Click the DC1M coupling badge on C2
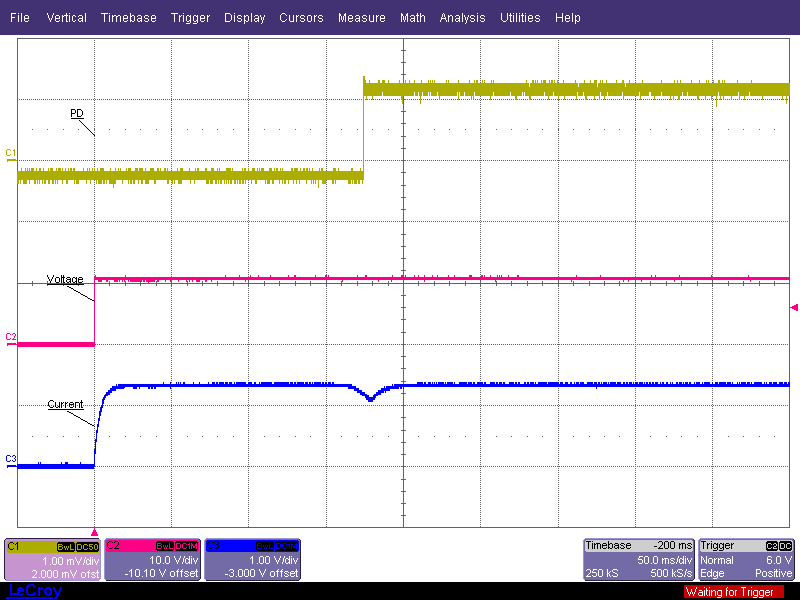Screen dimensions: 800x600 point(187,546)
